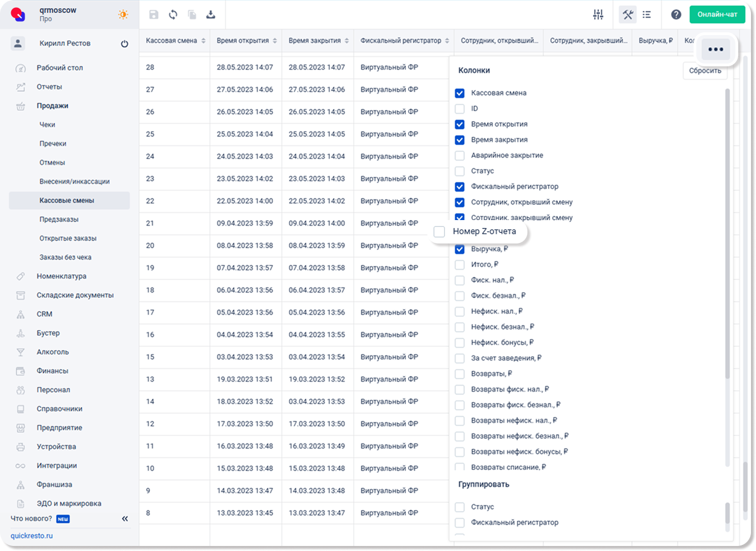The height and width of the screenshot is (551, 756).
Task: Uncheck the Кассовая смена column checkbox
Action: (x=459, y=93)
